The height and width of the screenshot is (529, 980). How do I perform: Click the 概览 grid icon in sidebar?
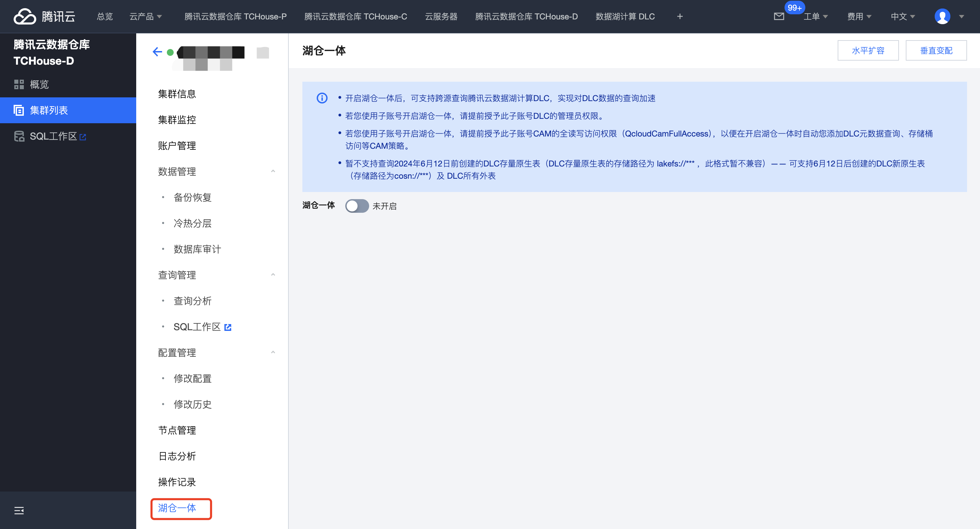click(19, 84)
